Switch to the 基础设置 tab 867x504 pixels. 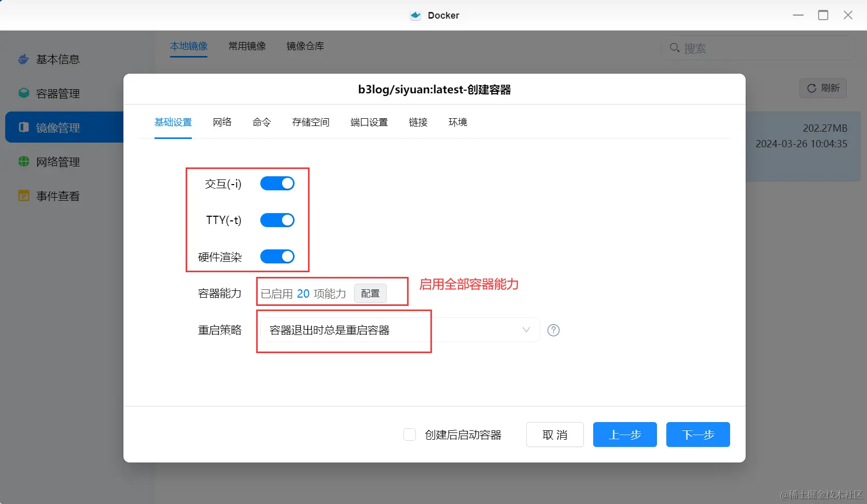point(173,122)
